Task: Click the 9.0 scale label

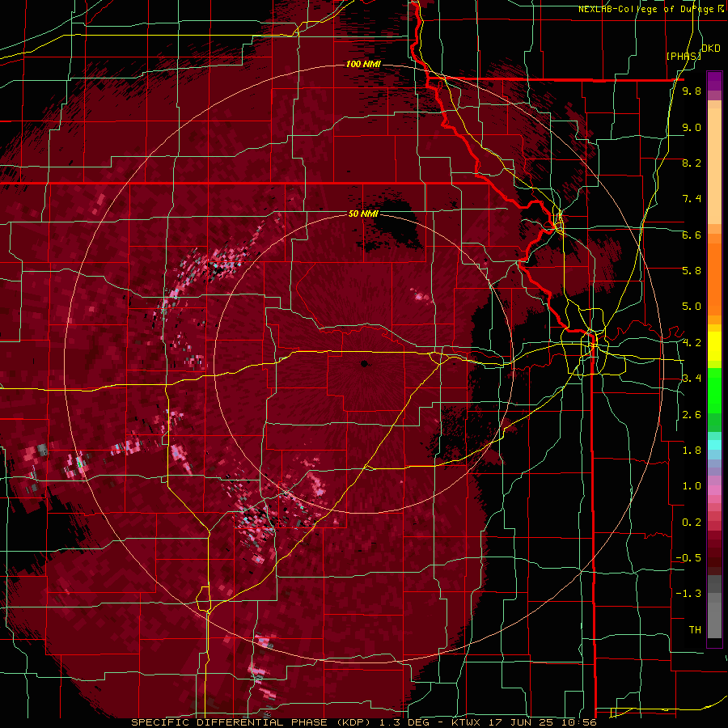Action: point(692,127)
